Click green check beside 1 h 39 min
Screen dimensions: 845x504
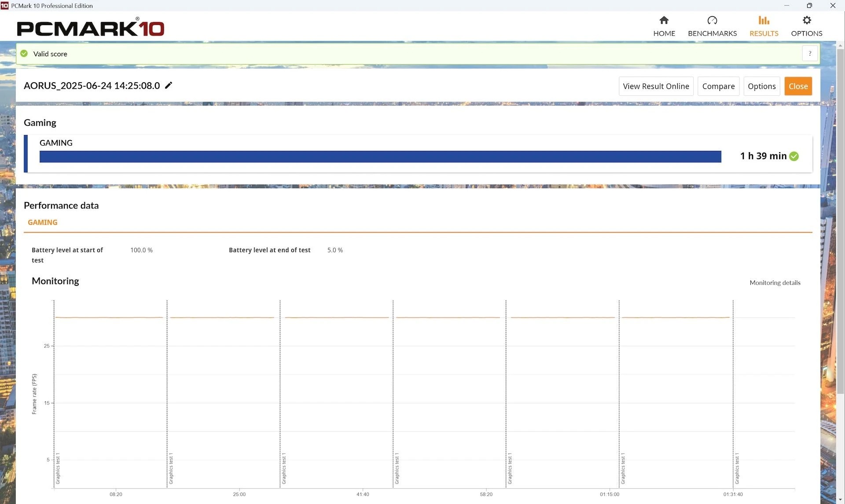click(x=794, y=156)
